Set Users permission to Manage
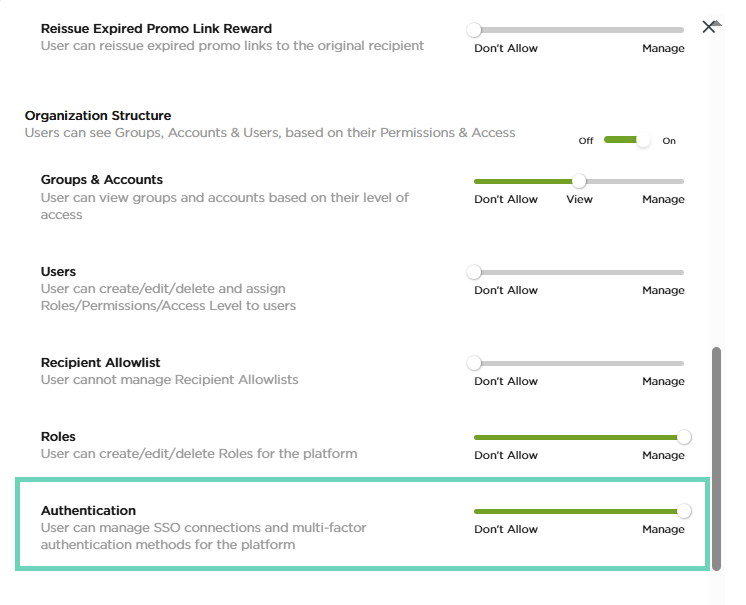The height and width of the screenshot is (605, 746). point(663,290)
